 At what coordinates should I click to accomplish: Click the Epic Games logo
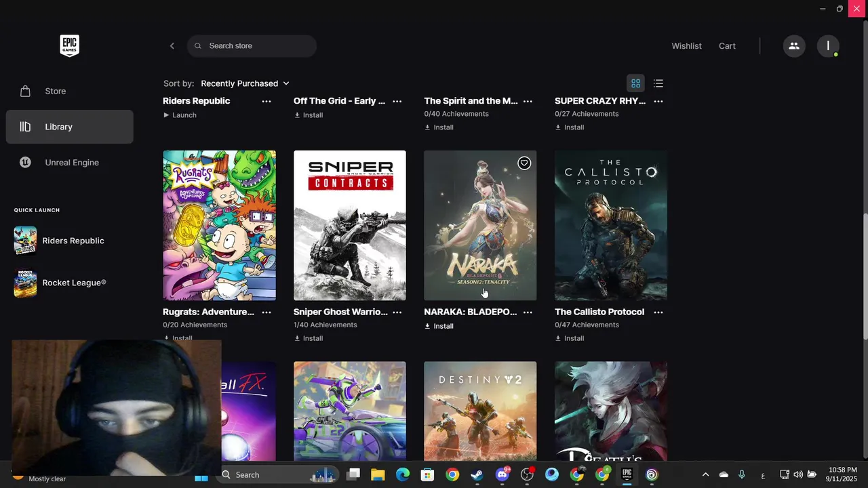click(69, 45)
